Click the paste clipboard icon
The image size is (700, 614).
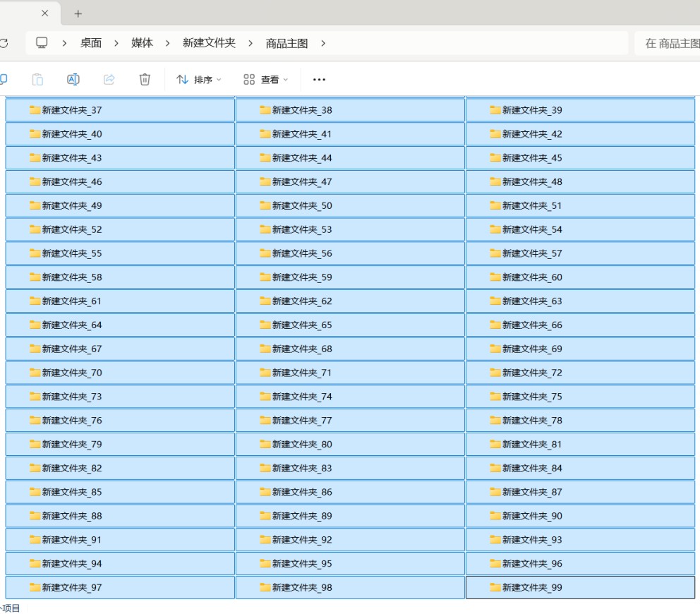[x=37, y=80]
